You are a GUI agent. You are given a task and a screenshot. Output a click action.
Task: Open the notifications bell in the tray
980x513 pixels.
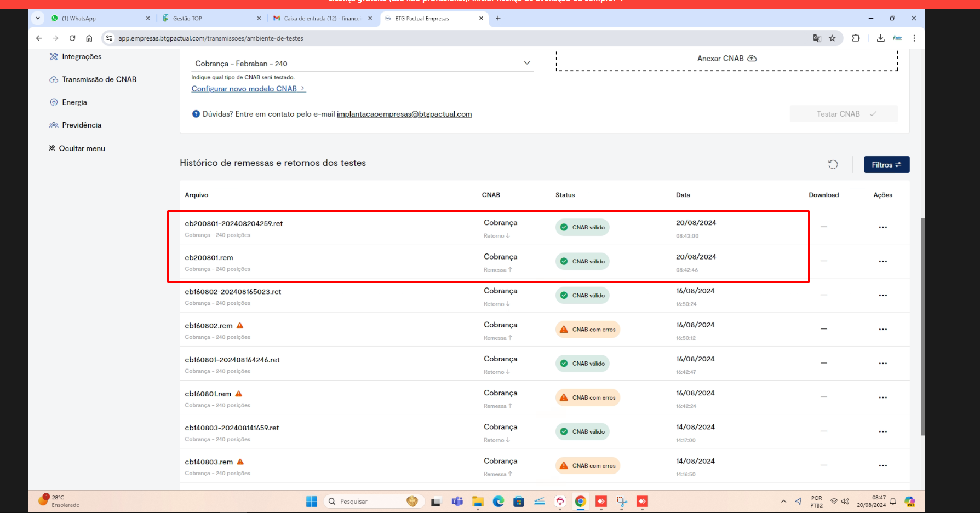point(893,501)
